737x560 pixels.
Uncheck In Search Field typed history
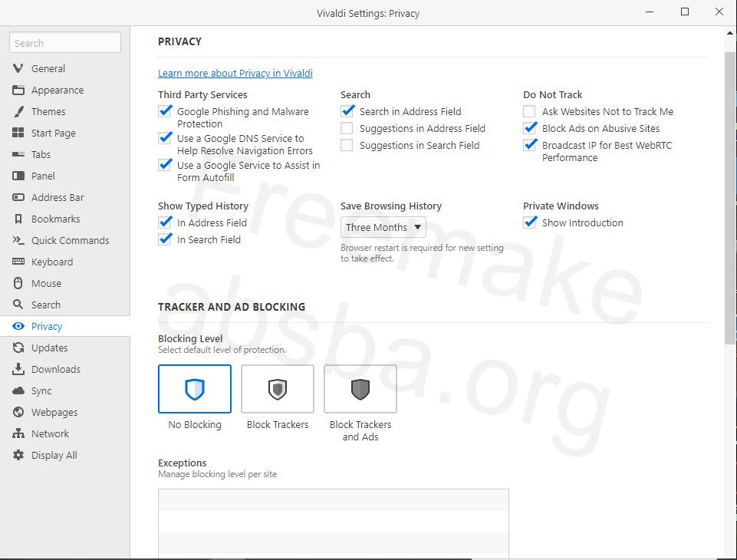pyautogui.click(x=165, y=239)
